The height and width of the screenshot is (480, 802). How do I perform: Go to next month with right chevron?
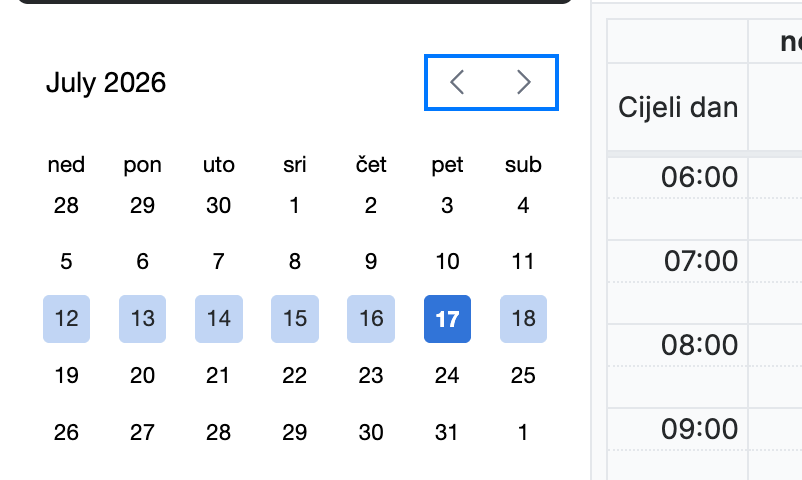pos(524,82)
